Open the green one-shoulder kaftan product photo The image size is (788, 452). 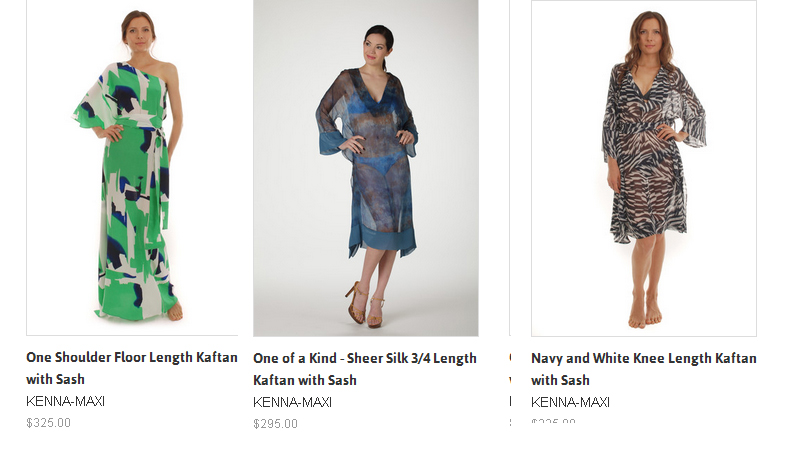tap(132, 167)
